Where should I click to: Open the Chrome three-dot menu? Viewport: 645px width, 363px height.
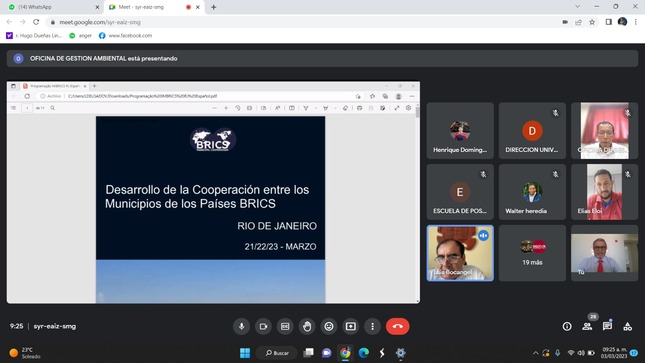pyautogui.click(x=636, y=22)
